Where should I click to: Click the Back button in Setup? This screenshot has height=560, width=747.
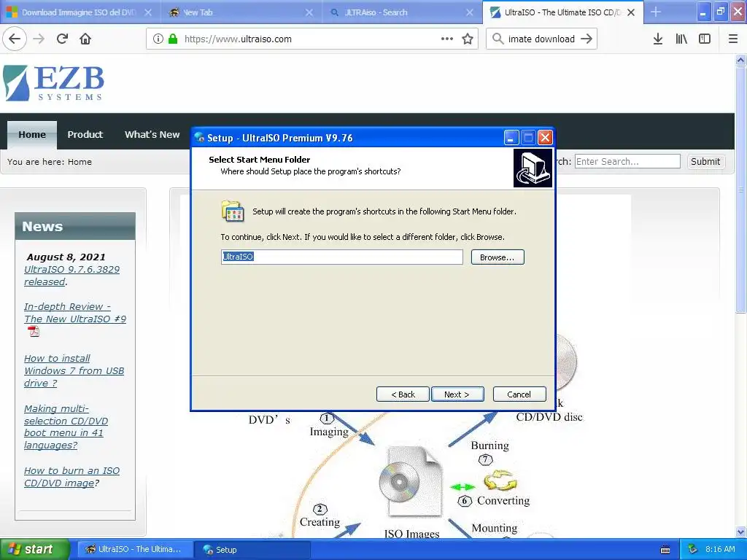tap(403, 394)
